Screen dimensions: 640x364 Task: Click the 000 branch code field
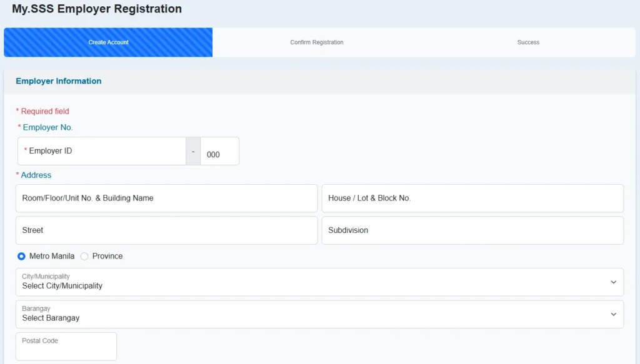(x=219, y=151)
